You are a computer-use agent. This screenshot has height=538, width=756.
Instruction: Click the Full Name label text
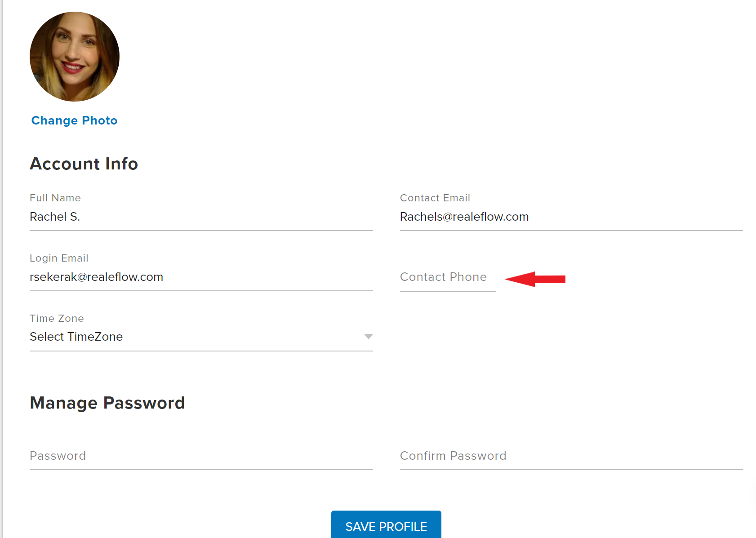(55, 198)
